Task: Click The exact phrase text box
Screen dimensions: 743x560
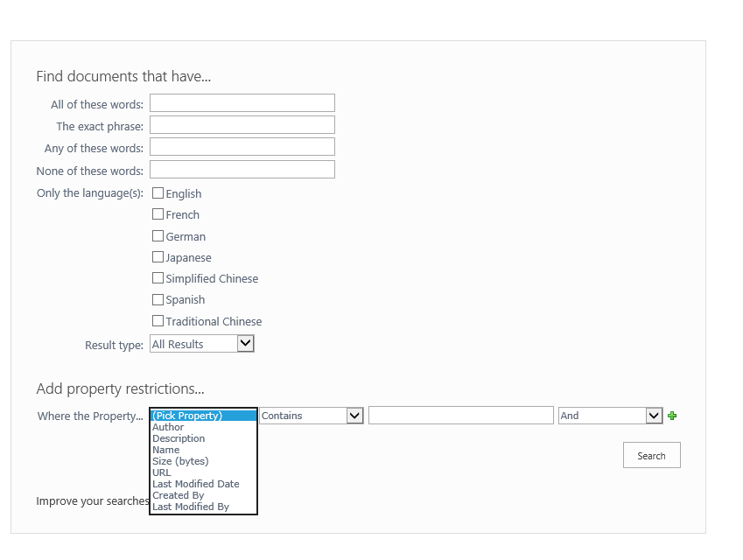Action: pyautogui.click(x=242, y=124)
